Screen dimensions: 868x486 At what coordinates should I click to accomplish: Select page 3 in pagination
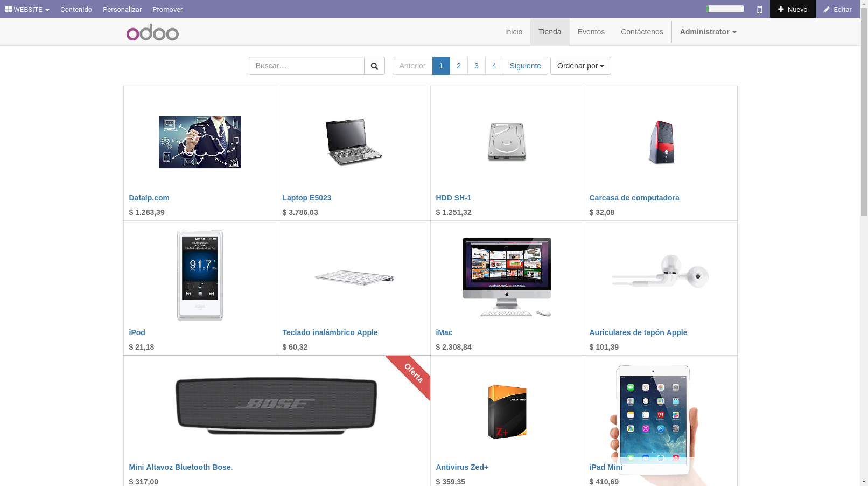[x=476, y=66]
